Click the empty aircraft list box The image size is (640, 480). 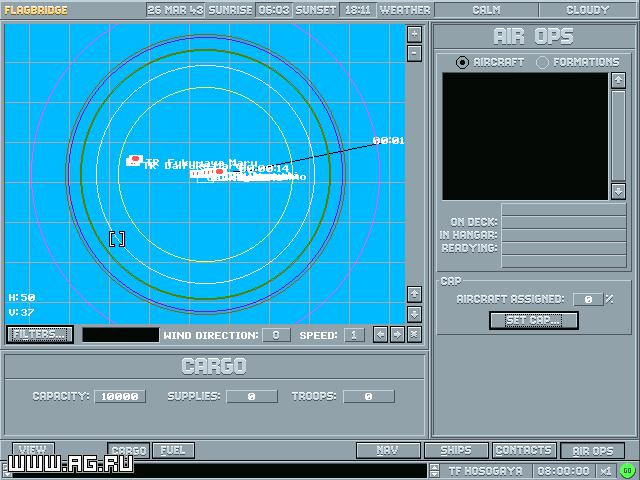[525, 136]
